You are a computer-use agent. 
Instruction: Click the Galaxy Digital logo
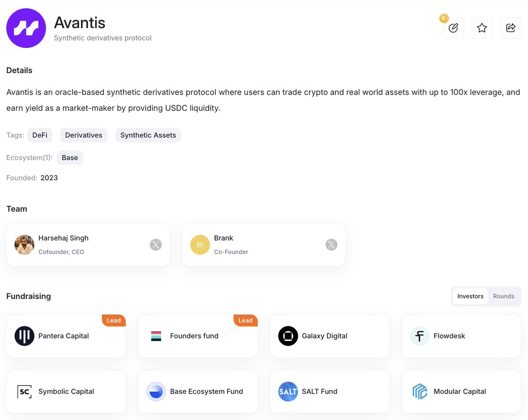point(288,336)
